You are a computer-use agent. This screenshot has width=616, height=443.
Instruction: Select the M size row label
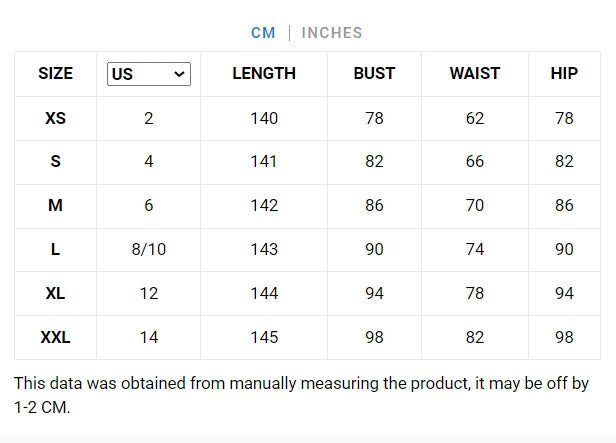click(56, 206)
